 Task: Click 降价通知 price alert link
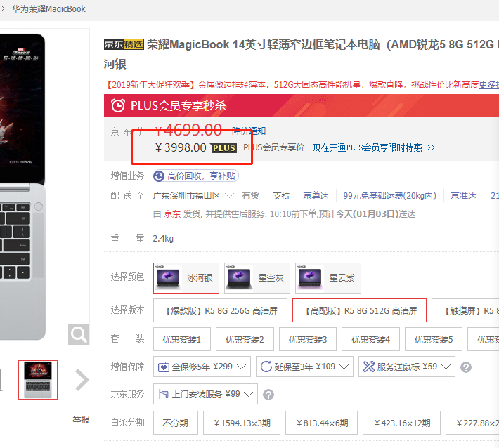coord(249,131)
